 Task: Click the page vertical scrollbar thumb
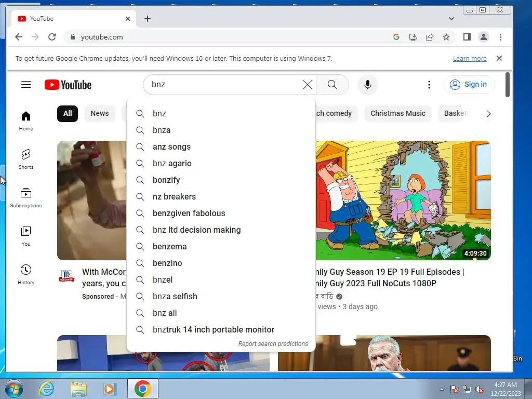tap(508, 85)
